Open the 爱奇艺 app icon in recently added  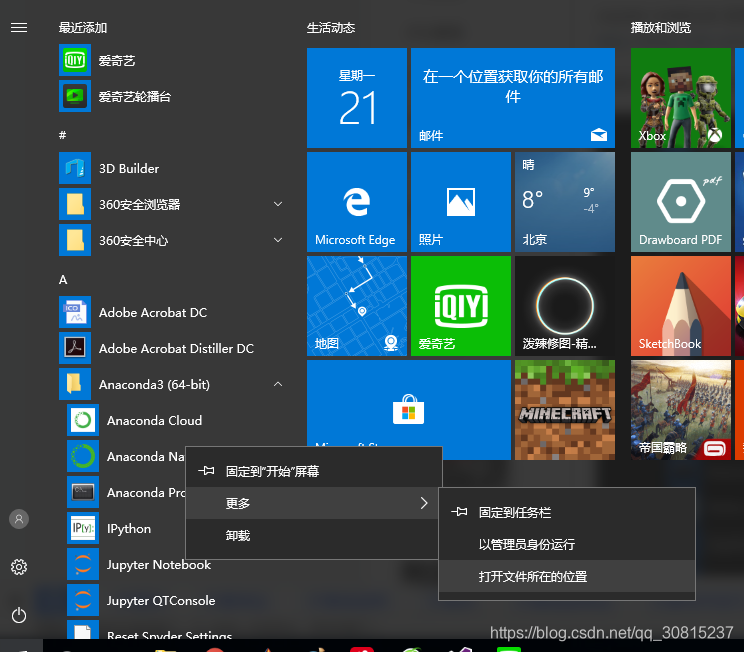point(75,60)
